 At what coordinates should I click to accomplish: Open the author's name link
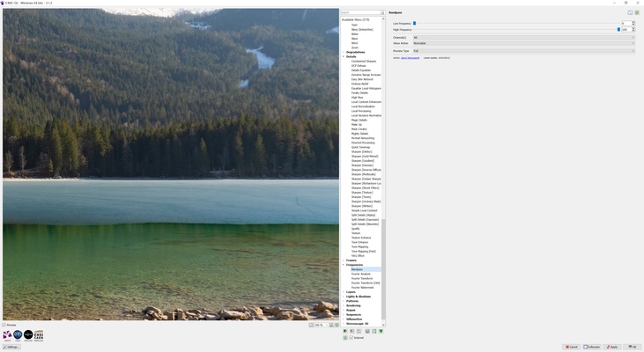click(x=411, y=58)
